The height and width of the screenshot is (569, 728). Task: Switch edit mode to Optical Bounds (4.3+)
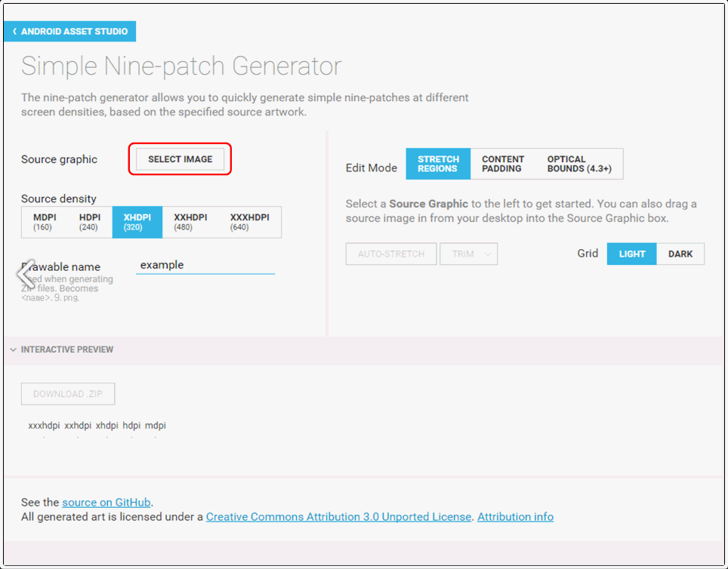579,164
